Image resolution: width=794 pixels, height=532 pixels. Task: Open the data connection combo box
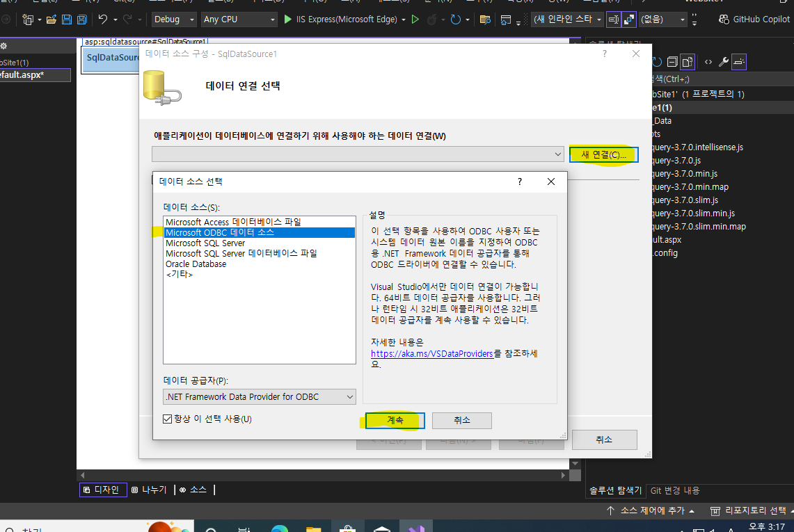pyautogui.click(x=358, y=154)
